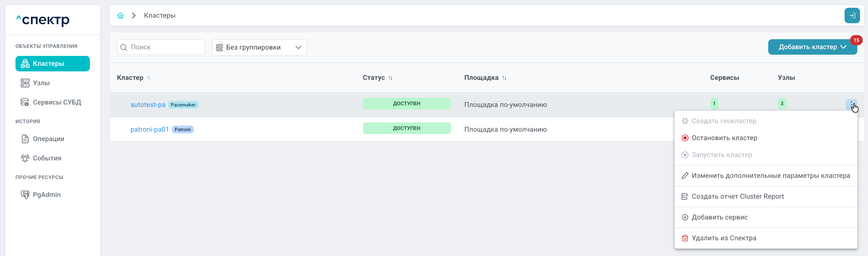Open the autotest-pa cluster link
The width and height of the screenshot is (868, 256).
coord(148,105)
